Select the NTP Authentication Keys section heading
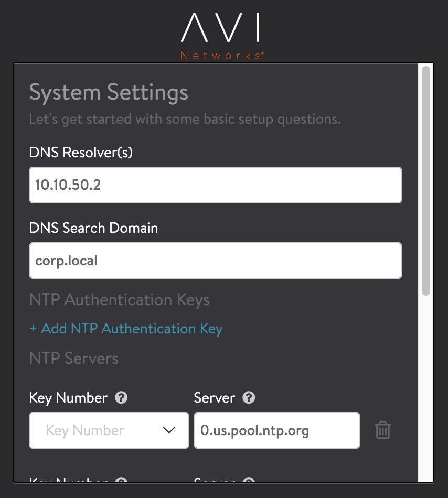Image resolution: width=448 pixels, height=498 pixels. coord(120,300)
